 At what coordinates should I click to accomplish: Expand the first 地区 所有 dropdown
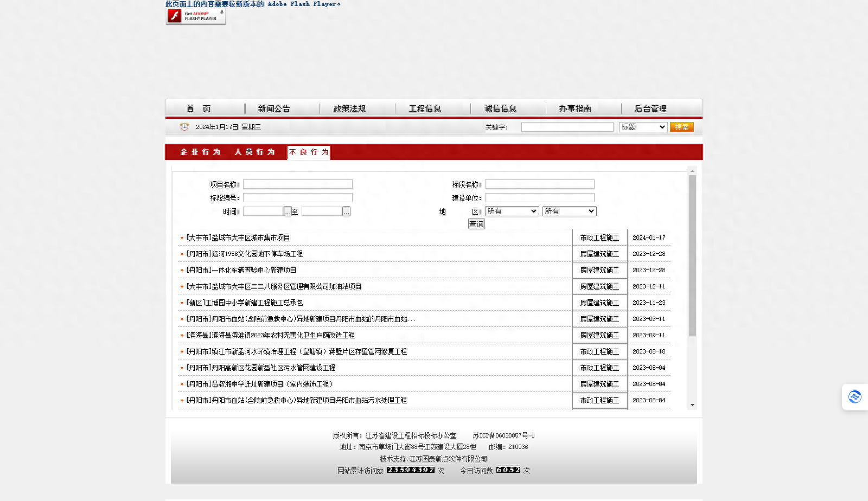(512, 211)
